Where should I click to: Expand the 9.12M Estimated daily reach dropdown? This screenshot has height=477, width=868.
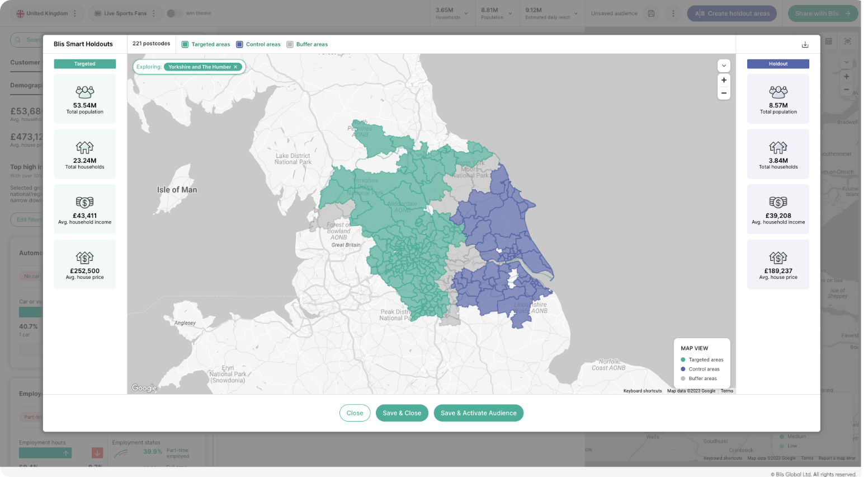(x=575, y=13)
